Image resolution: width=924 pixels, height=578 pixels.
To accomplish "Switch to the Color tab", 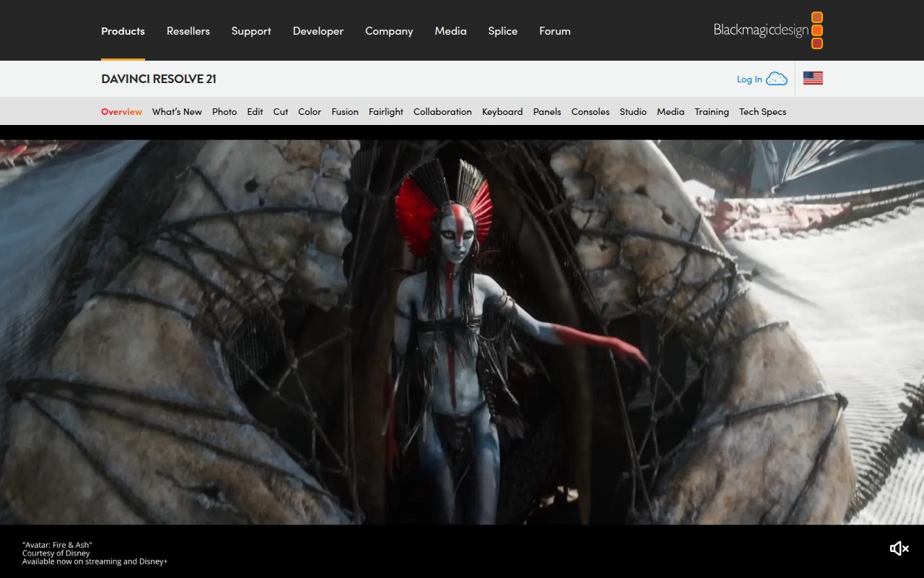I will 310,112.
